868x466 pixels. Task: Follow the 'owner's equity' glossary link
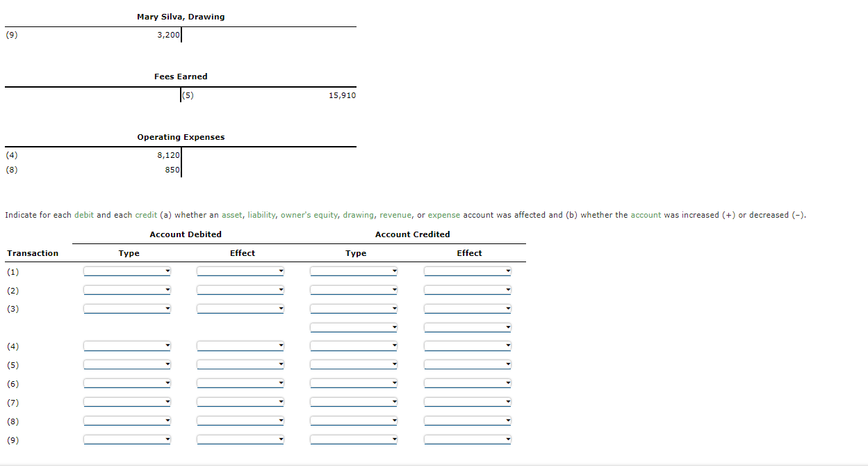point(309,215)
